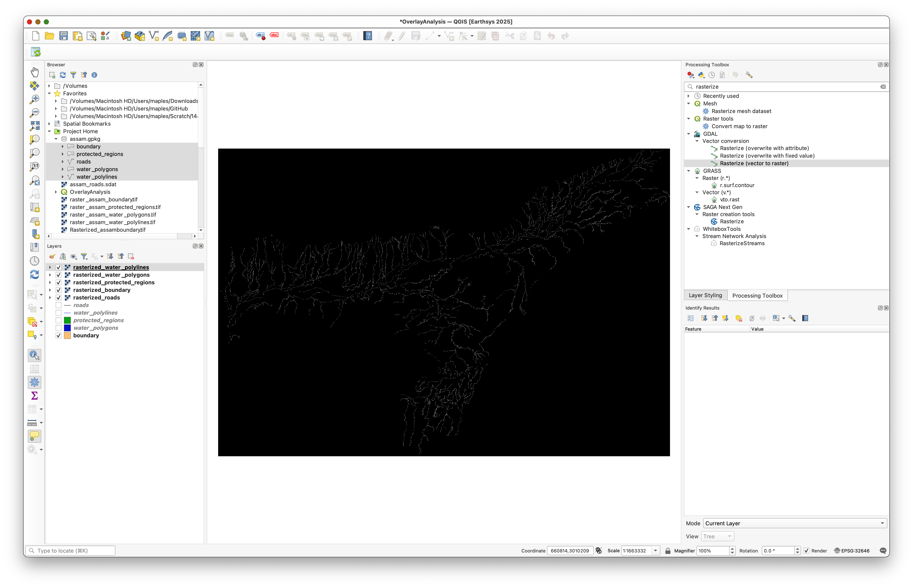Viewport: 913px width, 588px height.
Task: Expand rasterized_water_polylines layer legend
Action: tap(50, 267)
